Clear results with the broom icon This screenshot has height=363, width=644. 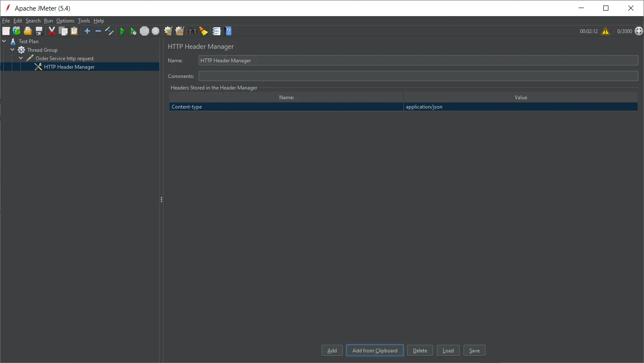tap(168, 31)
